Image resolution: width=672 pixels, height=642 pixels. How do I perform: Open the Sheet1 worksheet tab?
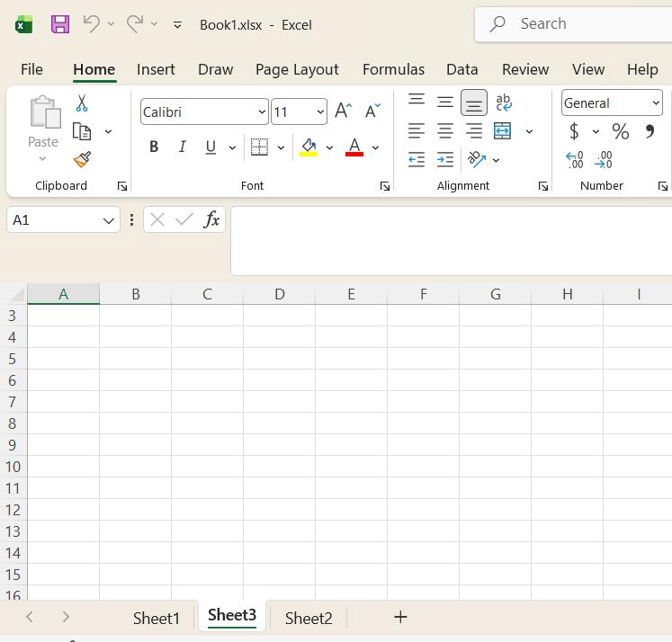tap(156, 618)
